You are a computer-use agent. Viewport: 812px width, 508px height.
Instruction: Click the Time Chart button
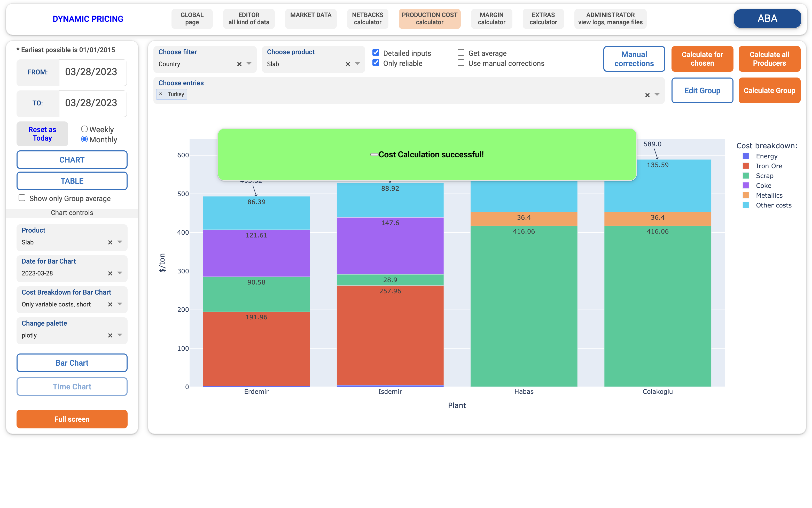click(72, 386)
